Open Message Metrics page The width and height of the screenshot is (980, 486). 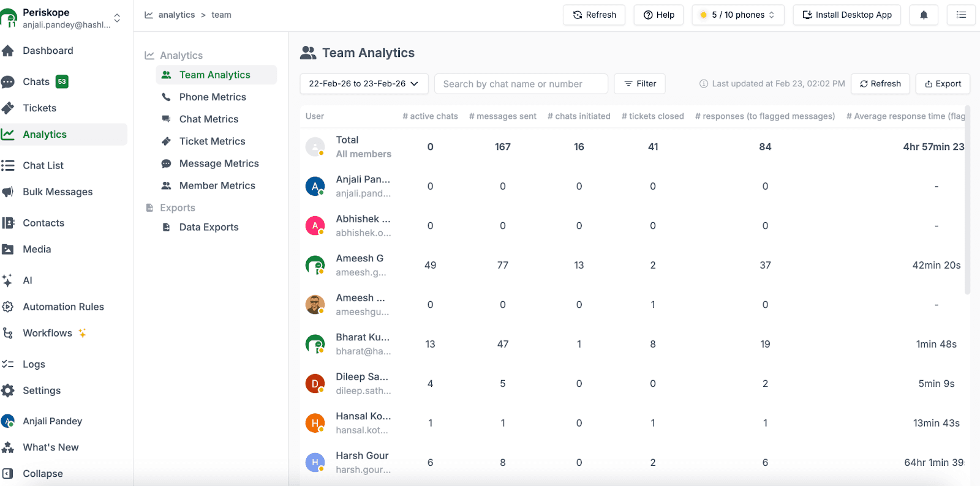click(219, 163)
